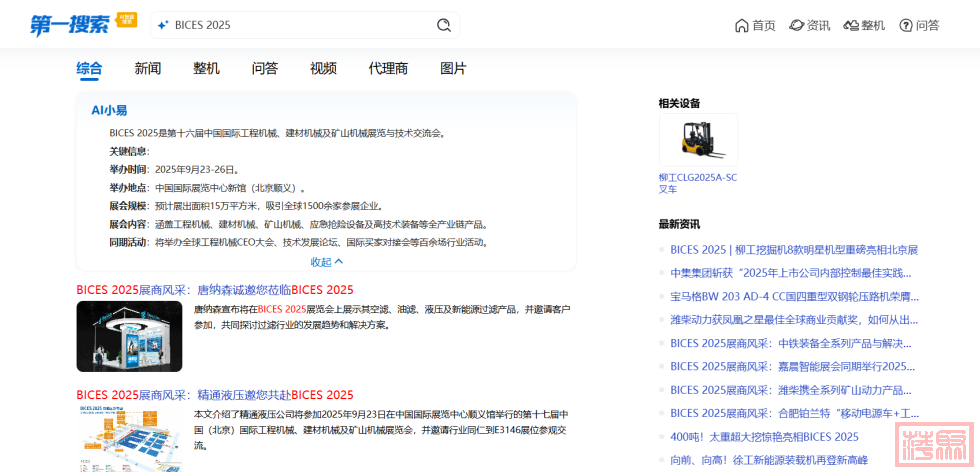This screenshot has width=980, height=472.
Task: Click the magnifier search icon in search box
Action: pos(444,25)
